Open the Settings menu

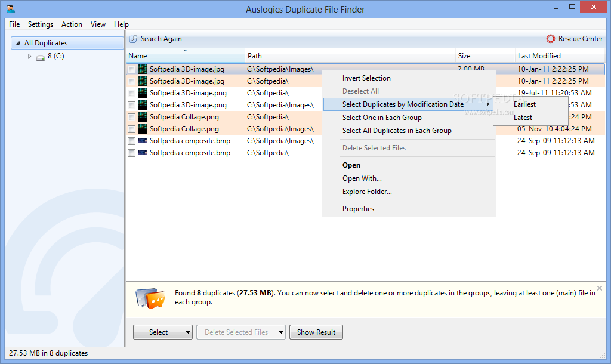tap(41, 24)
